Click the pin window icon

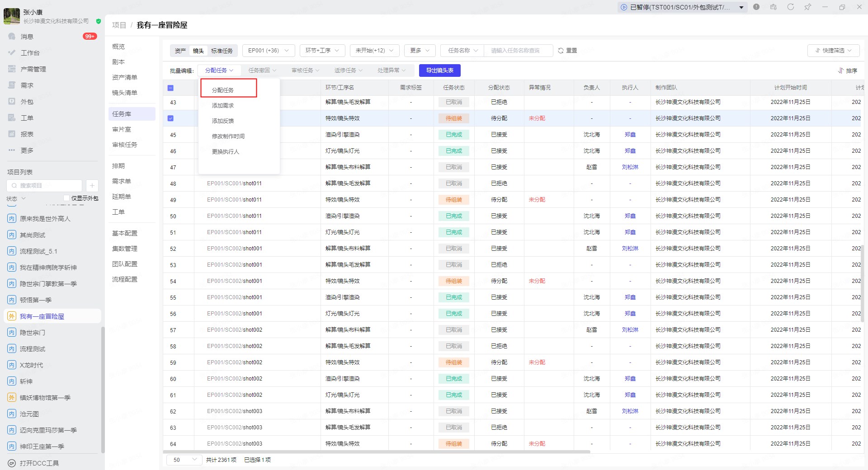[807, 7]
